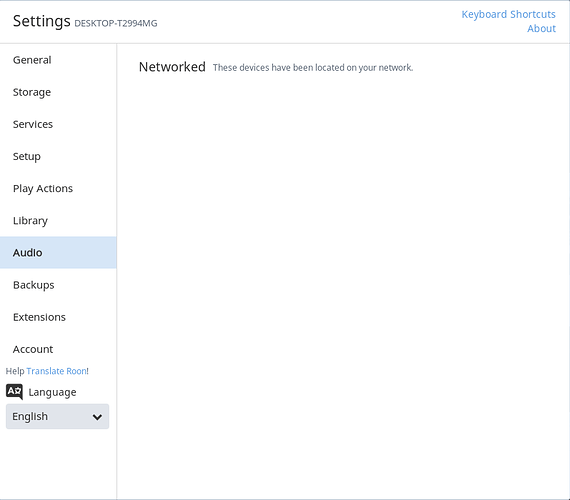Go to Play Actions settings
The width and height of the screenshot is (570, 500).
58,188
